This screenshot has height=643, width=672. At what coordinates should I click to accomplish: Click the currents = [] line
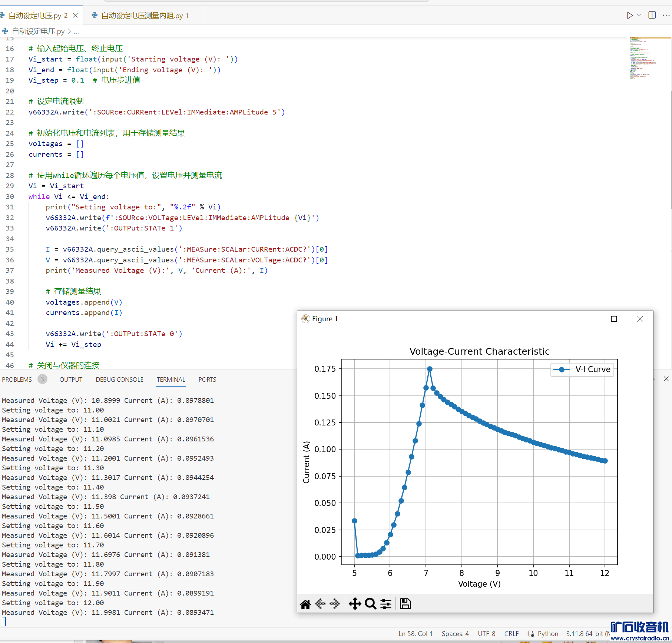tap(56, 154)
